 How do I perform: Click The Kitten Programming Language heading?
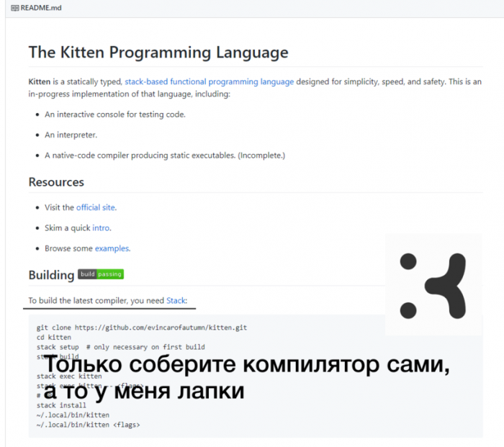(x=158, y=52)
